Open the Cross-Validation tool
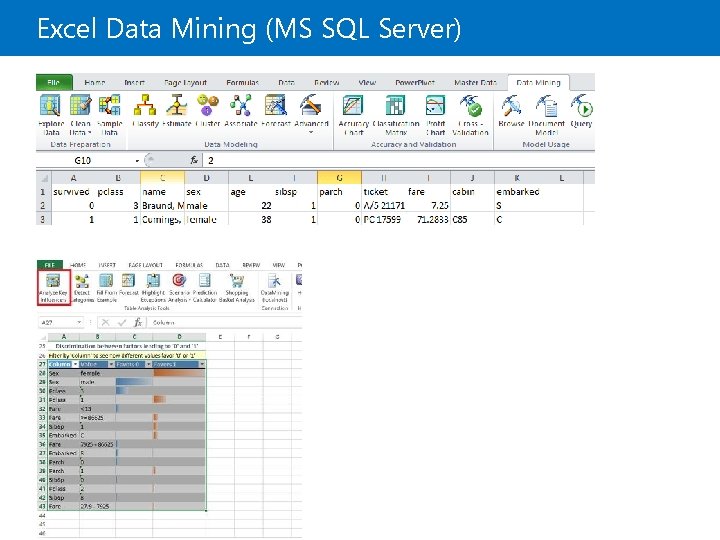Viewport: 720px width, 540px height. [x=470, y=115]
